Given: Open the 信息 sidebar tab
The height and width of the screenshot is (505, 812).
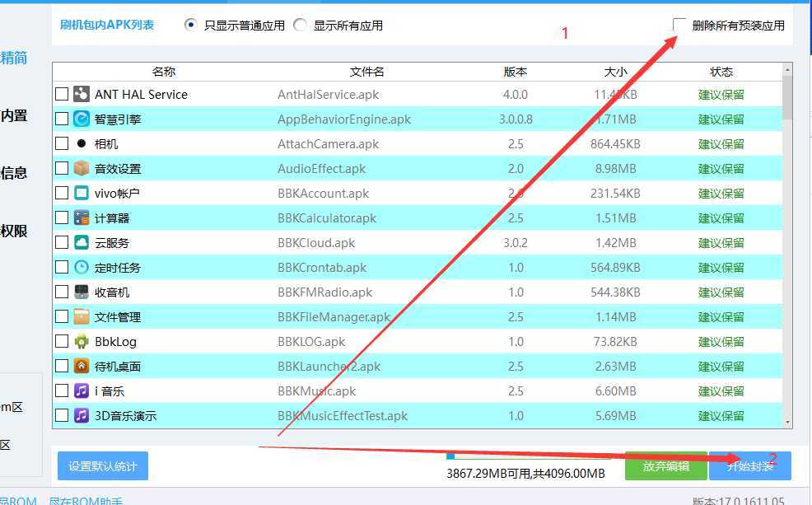Looking at the screenshot, I should click(x=13, y=173).
